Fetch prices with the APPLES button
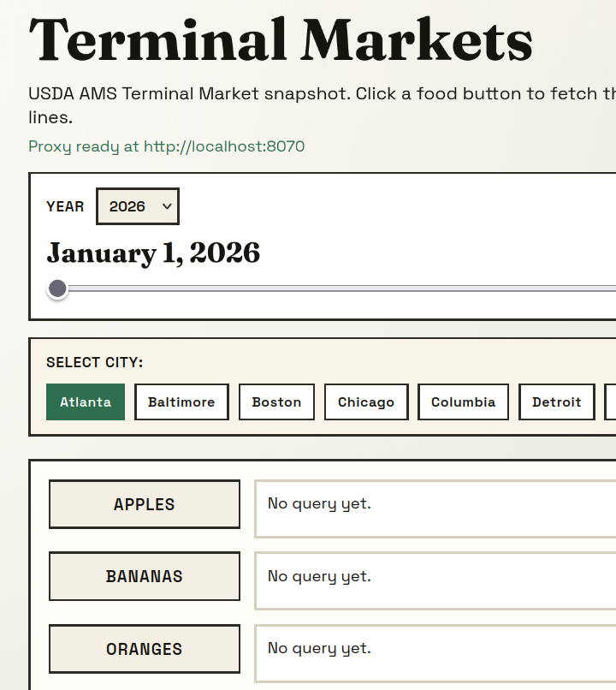Image resolution: width=616 pixels, height=690 pixels. (x=144, y=504)
